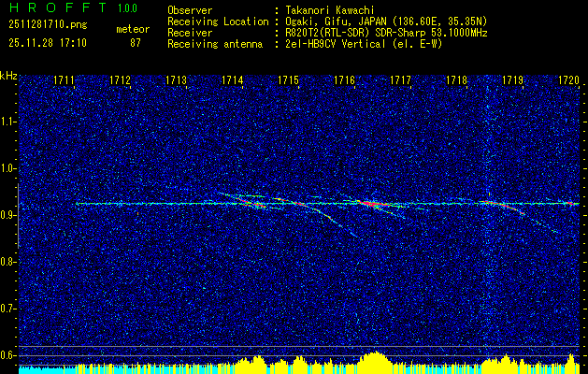Screen dimensions: 588x374
Task: Click time marker 1719
Action: point(512,80)
